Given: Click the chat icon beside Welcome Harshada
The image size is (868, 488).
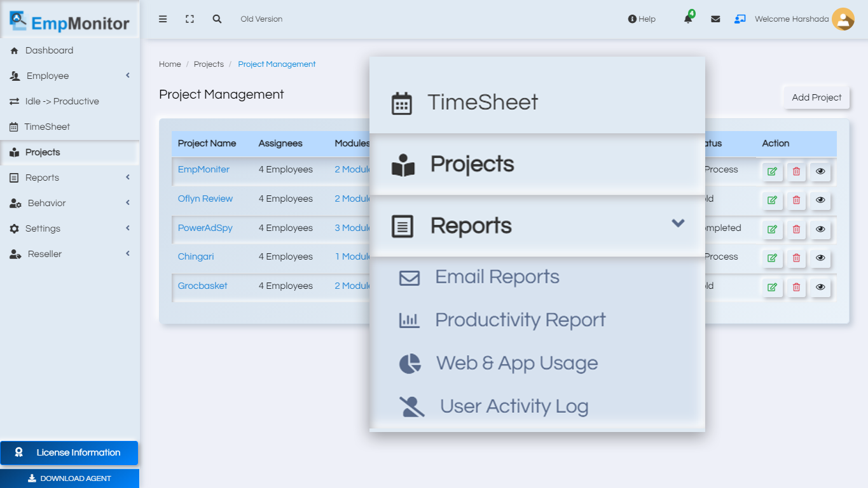Looking at the screenshot, I should click(740, 19).
